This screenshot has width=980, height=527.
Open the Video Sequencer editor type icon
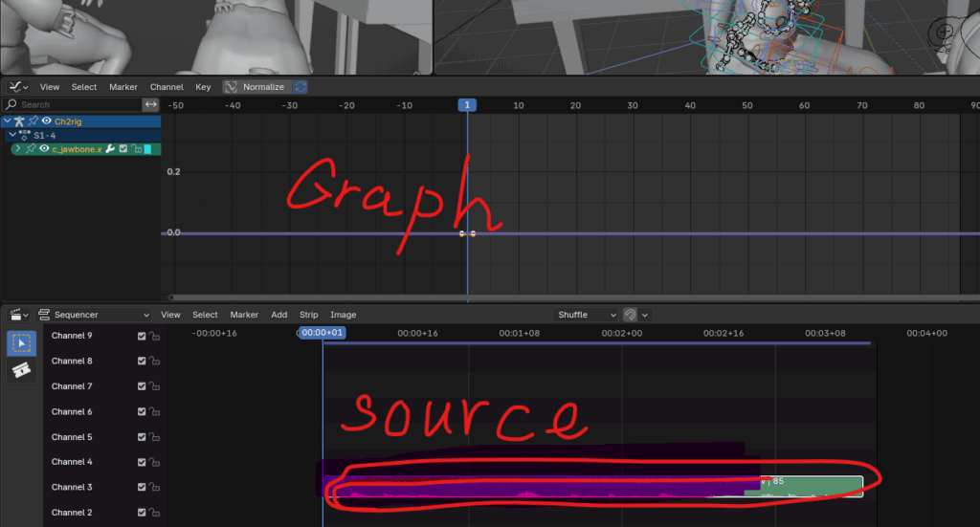pyautogui.click(x=17, y=315)
